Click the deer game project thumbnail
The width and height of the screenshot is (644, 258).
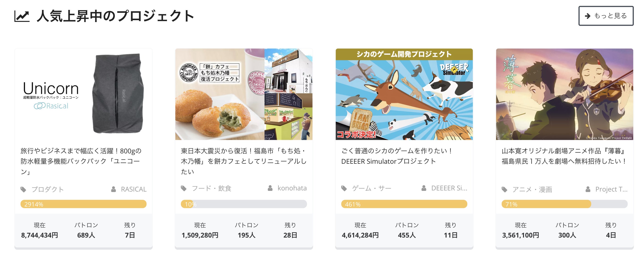tap(404, 94)
